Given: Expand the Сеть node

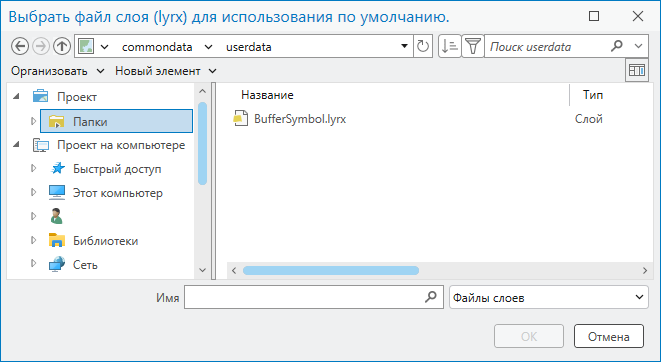Looking at the screenshot, I should click(33, 264).
